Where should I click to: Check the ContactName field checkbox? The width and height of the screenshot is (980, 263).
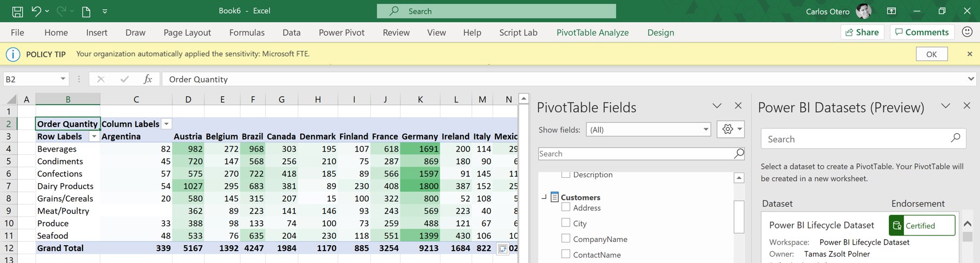click(565, 254)
